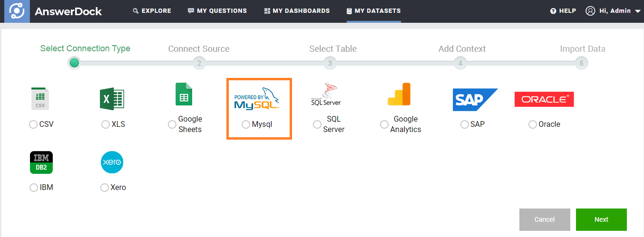The image size is (644, 237).
Task: Click the Connect Source step label
Action: 199,49
